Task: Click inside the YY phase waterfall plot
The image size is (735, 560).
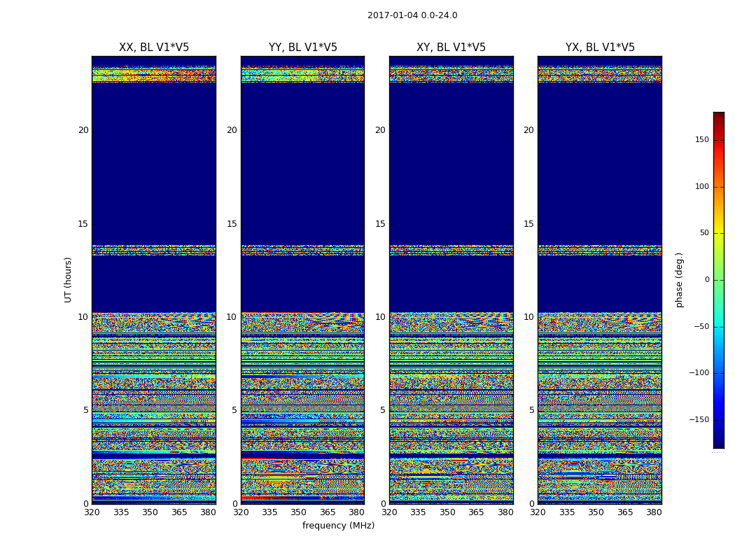Action: coord(303,280)
